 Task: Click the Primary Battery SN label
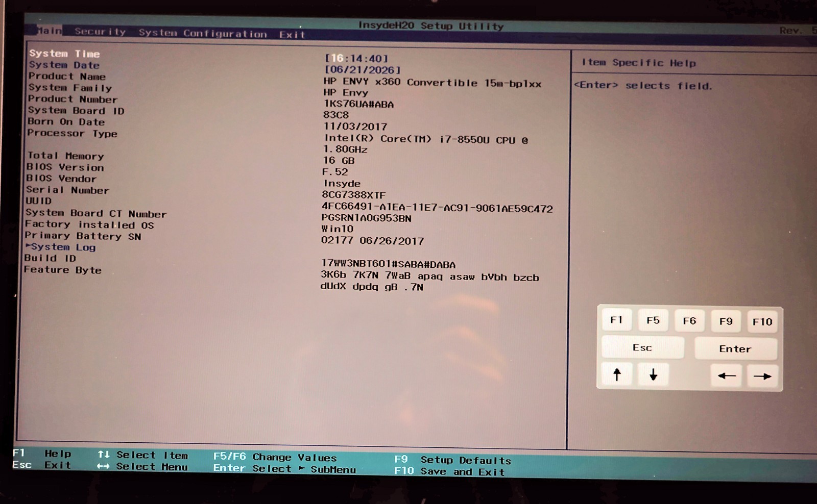tap(83, 236)
